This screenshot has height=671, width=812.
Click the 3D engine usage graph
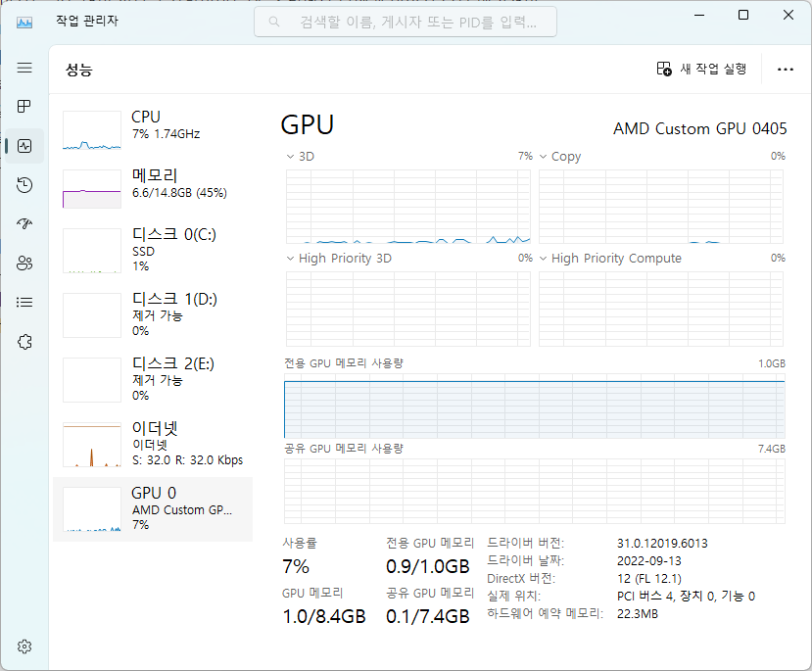pos(408,207)
